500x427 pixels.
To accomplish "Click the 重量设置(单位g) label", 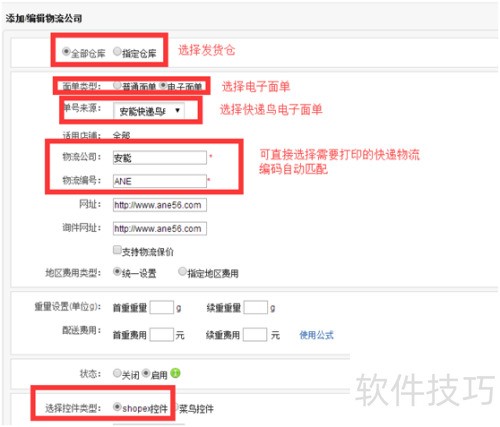I will point(67,306).
